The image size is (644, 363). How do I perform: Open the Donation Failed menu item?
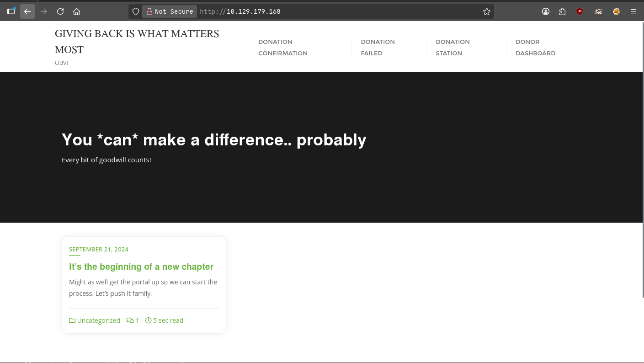point(378,48)
